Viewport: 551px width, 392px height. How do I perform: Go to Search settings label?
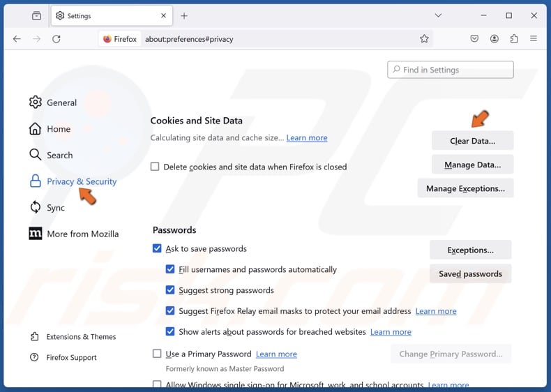(x=60, y=155)
